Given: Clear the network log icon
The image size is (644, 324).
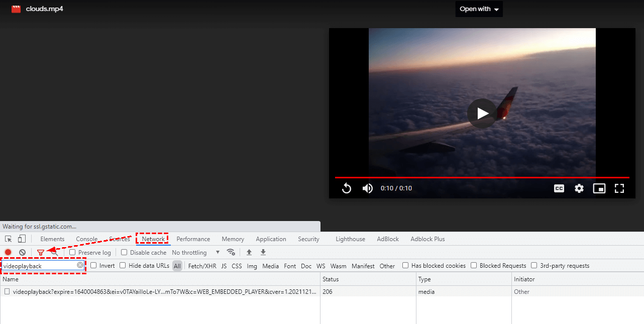Looking at the screenshot, I should point(22,252).
